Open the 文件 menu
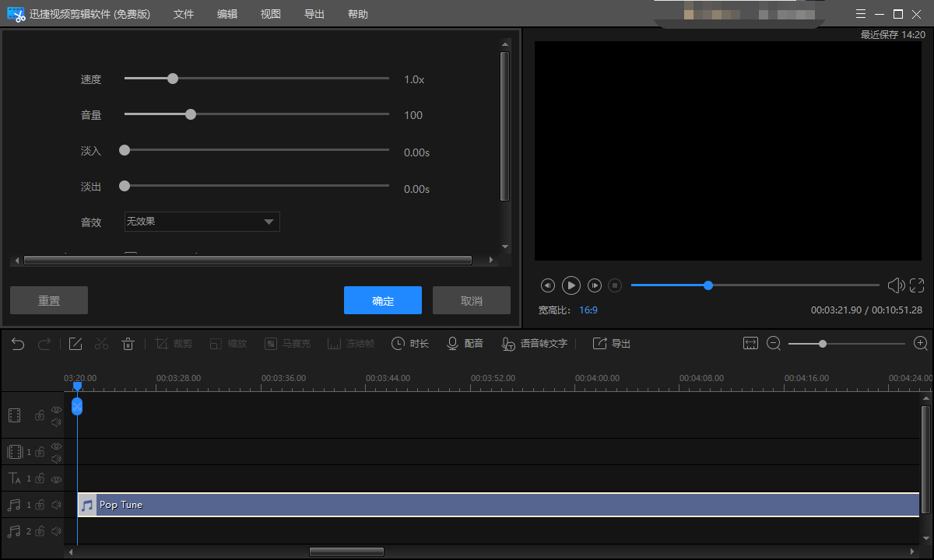 point(184,14)
